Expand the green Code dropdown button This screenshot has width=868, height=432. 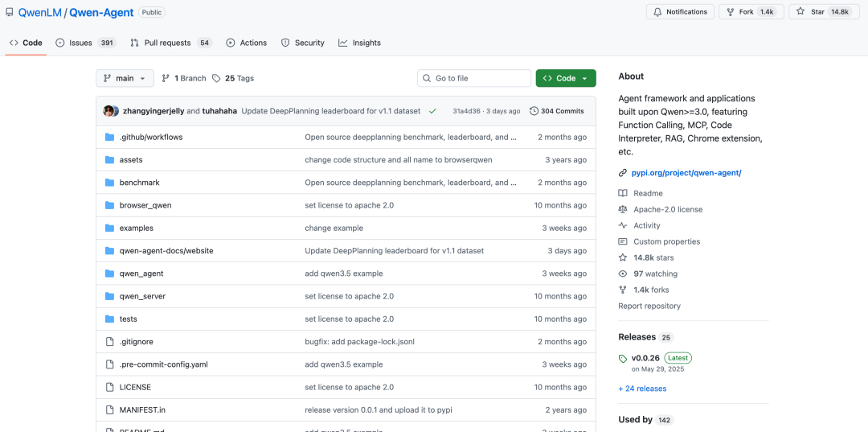[566, 78]
